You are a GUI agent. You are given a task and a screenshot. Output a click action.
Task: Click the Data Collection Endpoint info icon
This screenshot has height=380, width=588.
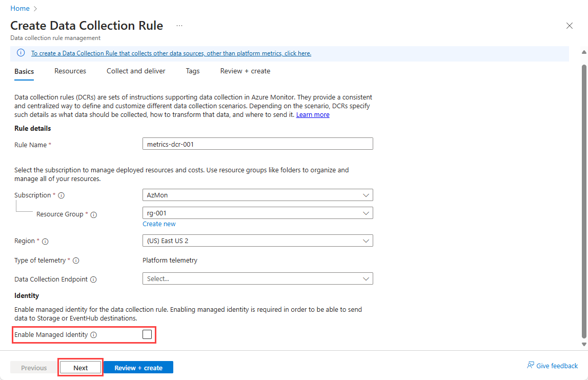point(93,279)
